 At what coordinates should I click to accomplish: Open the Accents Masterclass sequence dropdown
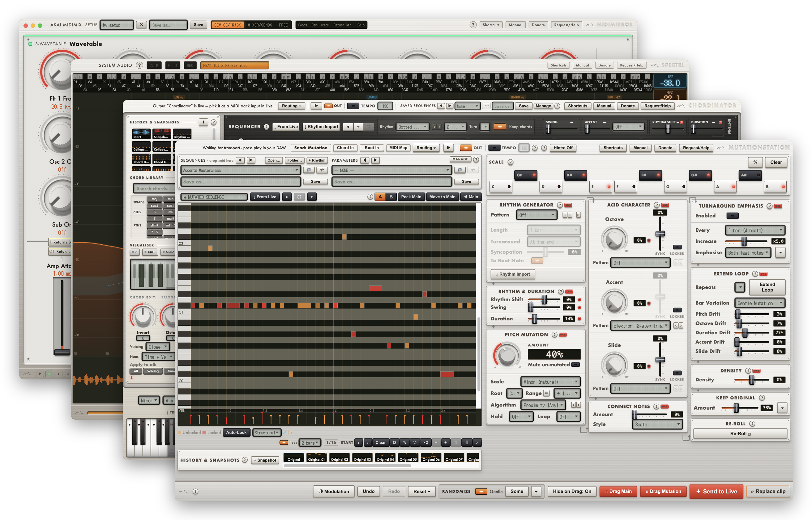click(x=240, y=170)
